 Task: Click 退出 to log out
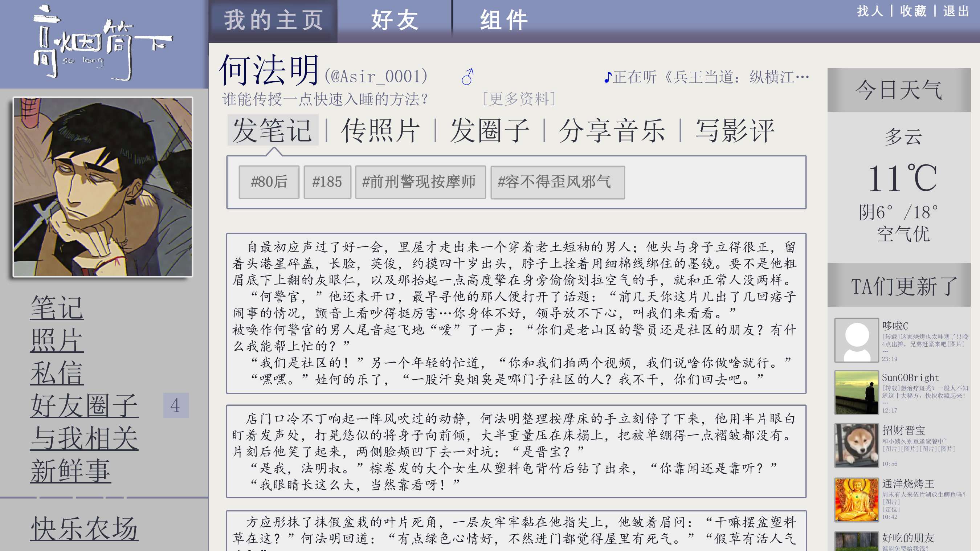pyautogui.click(x=956, y=11)
